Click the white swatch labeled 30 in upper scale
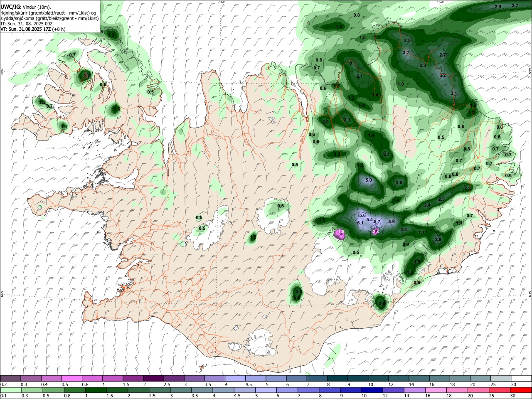Image resolution: width=532 pixels, height=399 pixels. click(521, 378)
